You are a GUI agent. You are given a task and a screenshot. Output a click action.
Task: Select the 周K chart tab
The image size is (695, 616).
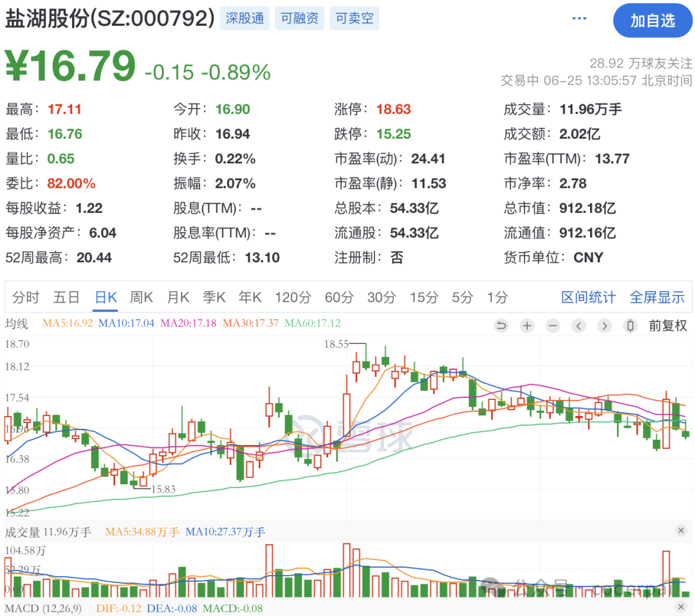[142, 297]
